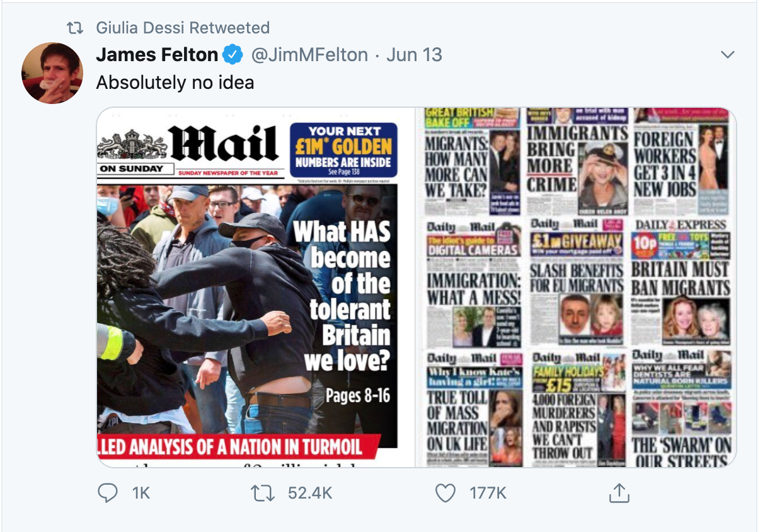Image resolution: width=770 pixels, height=532 pixels.
Task: Click the 1K replies count
Action: pos(141,492)
